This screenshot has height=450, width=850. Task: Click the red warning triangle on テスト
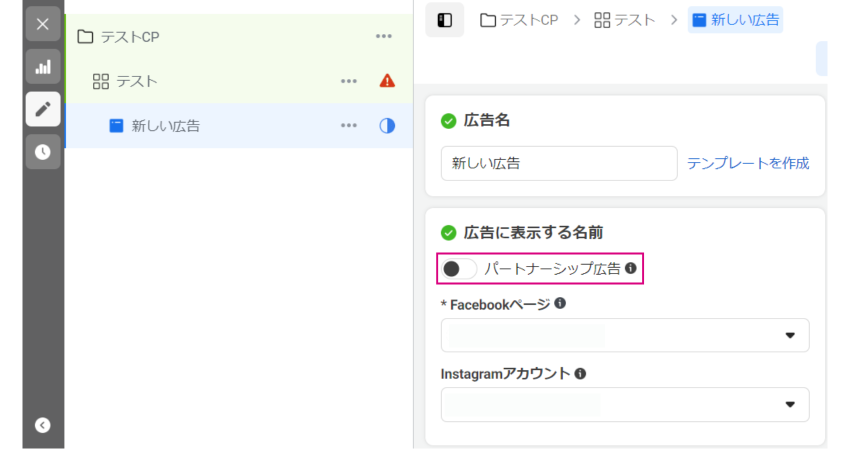click(x=387, y=81)
